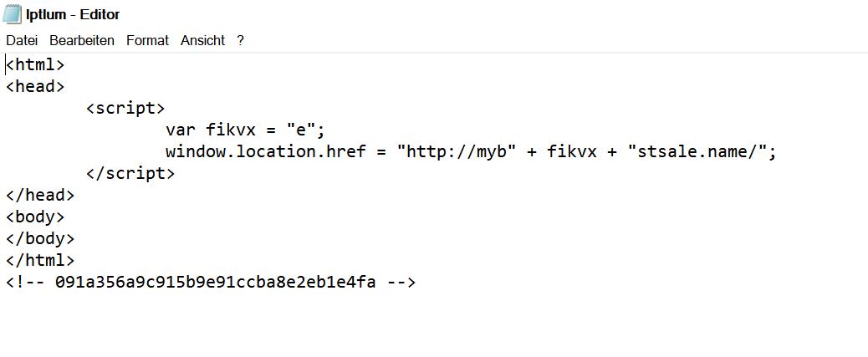This screenshot has height=357, width=868.
Task: Open the question mark help menu
Action: tap(240, 40)
